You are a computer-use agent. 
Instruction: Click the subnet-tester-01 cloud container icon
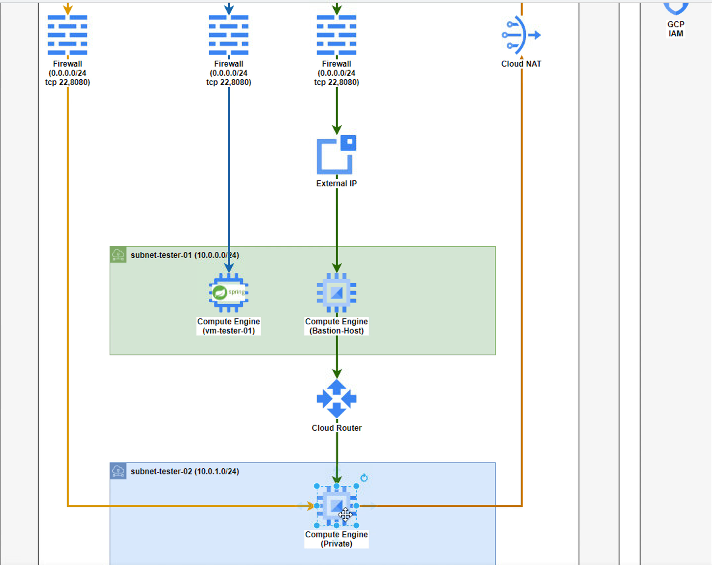[x=118, y=255]
